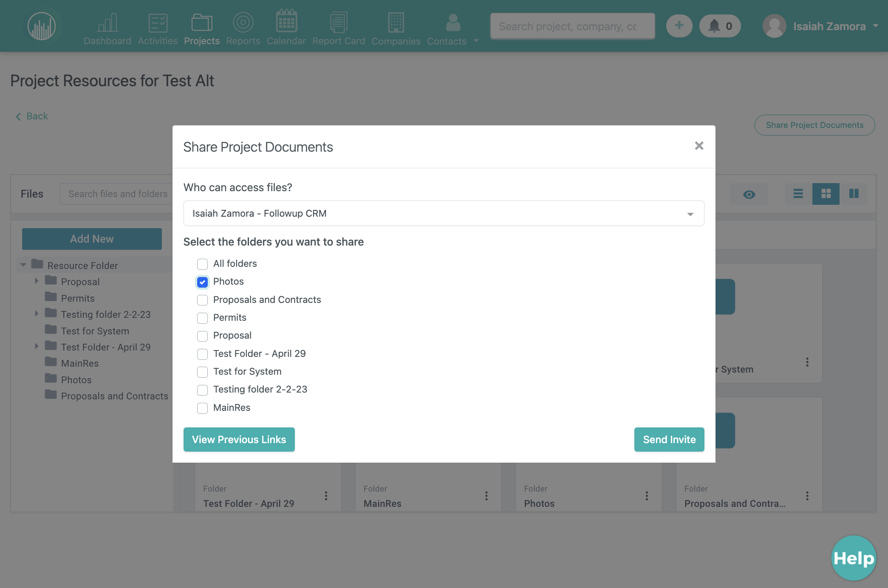Viewport: 888px width, 588px height.
Task: Open the Companies building icon
Action: [x=396, y=22]
